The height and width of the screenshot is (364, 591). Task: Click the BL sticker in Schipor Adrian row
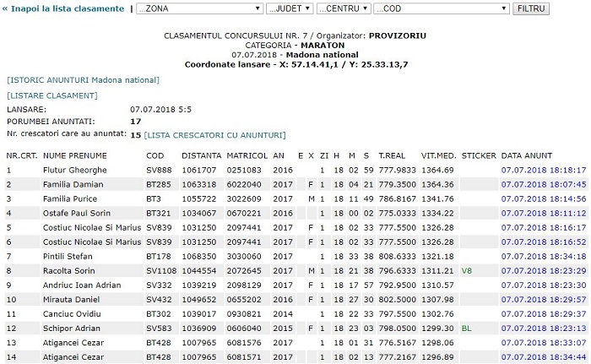pos(466,329)
